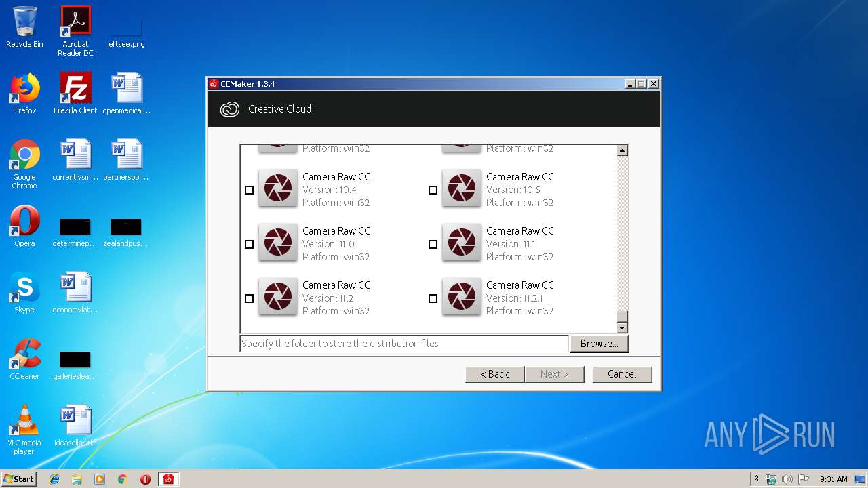Click the disabled Next button
868x488 pixels.
pos(554,374)
